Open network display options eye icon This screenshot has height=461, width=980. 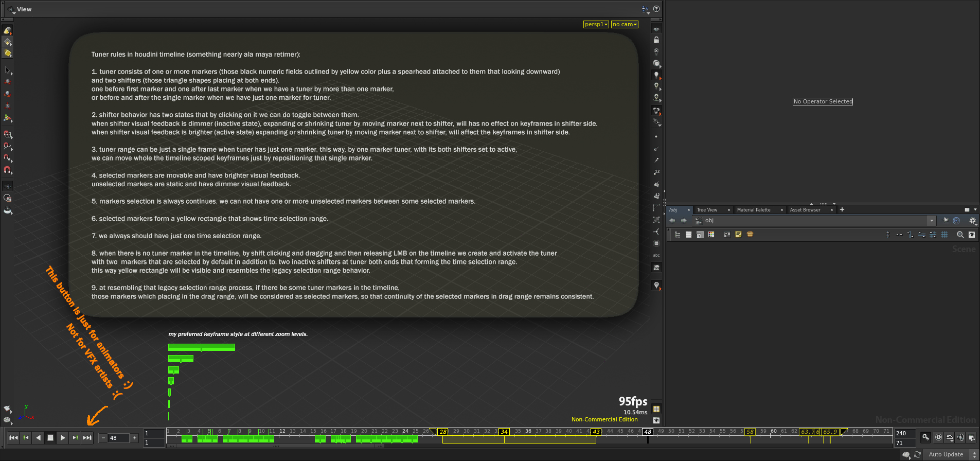(972, 235)
